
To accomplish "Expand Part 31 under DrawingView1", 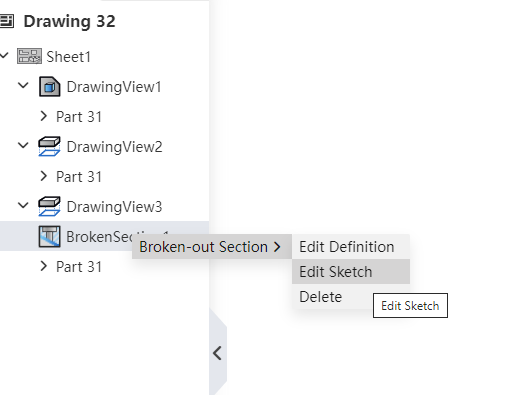I will pos(43,116).
